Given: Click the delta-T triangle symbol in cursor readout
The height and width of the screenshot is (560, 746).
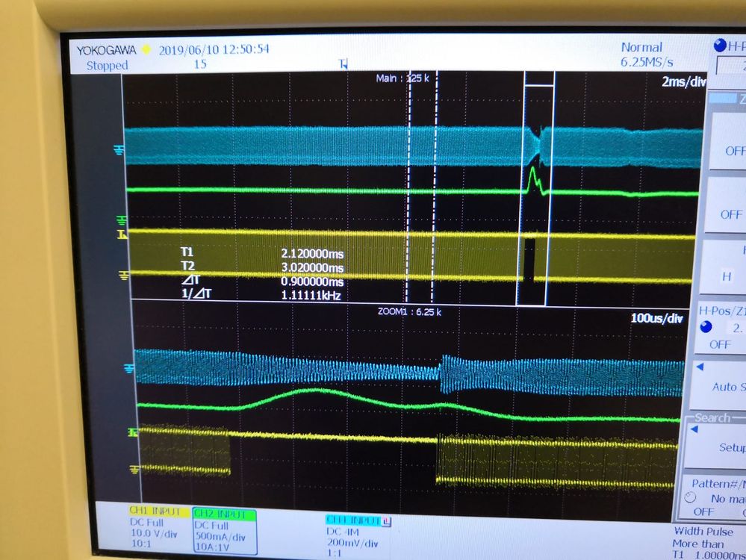Looking at the screenshot, I should (190, 279).
